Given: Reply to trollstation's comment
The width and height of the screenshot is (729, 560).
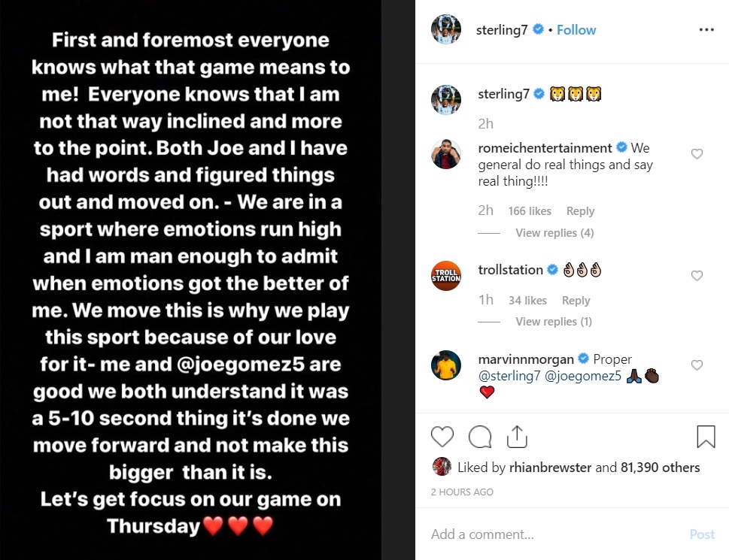Looking at the screenshot, I should point(576,301).
